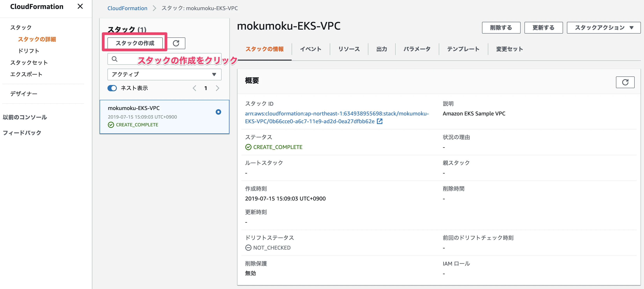Open the 出力 tab
Viewport: 644px width, 289px height.
[x=382, y=49]
